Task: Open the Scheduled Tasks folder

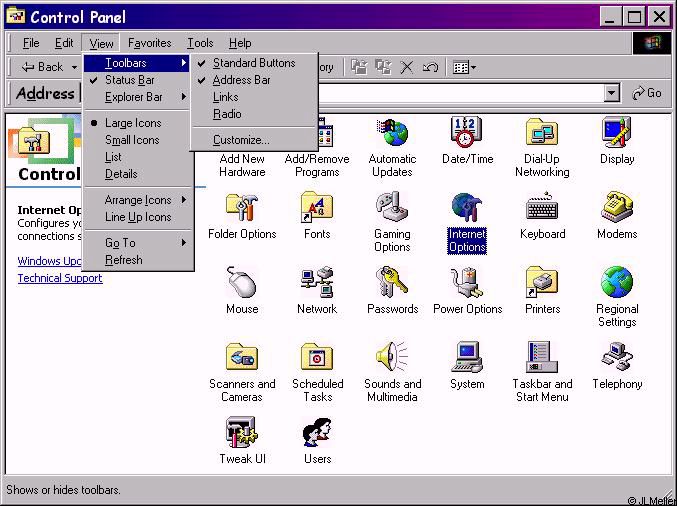Action: click(x=317, y=372)
